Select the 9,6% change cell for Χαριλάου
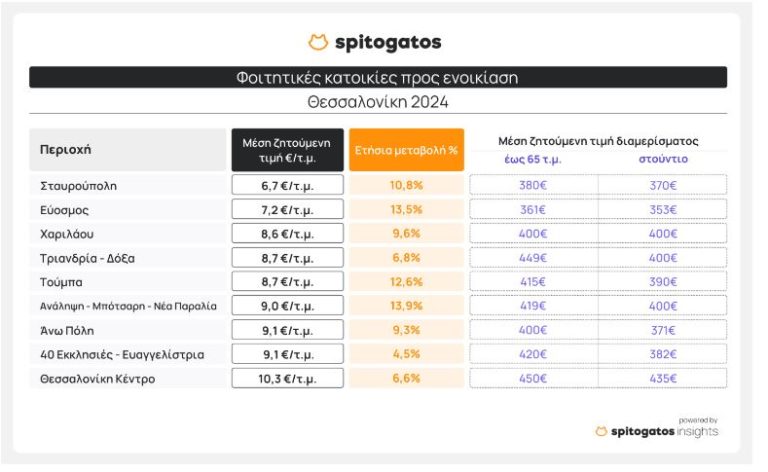768x472 pixels. pos(405,234)
